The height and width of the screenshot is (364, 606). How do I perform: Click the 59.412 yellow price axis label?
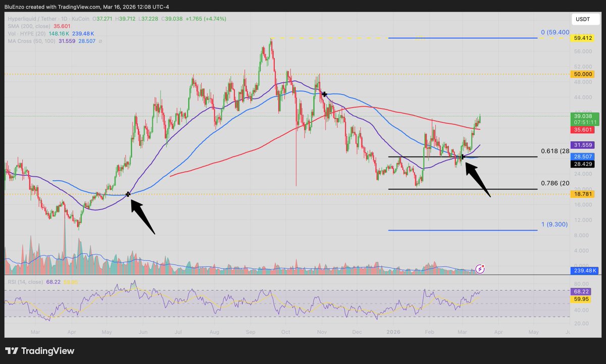[x=582, y=37]
